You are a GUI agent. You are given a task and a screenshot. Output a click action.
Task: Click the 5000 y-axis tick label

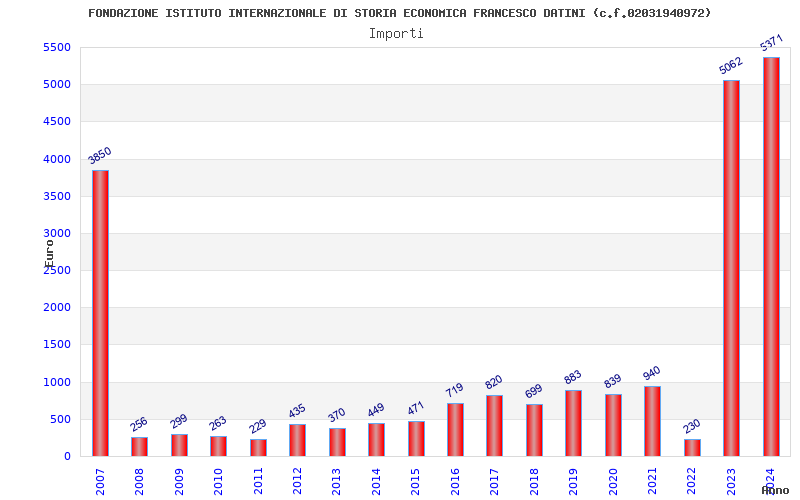click(57, 84)
